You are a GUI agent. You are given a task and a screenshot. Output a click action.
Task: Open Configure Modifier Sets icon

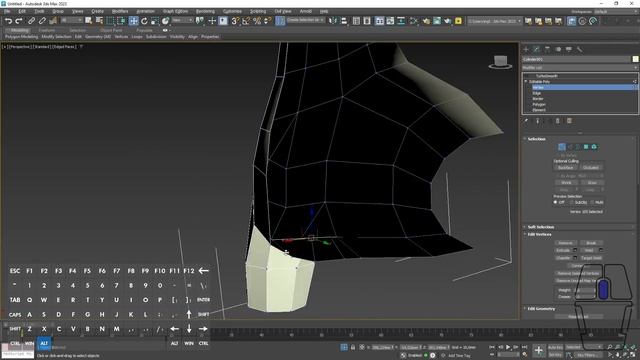[x=569, y=121]
